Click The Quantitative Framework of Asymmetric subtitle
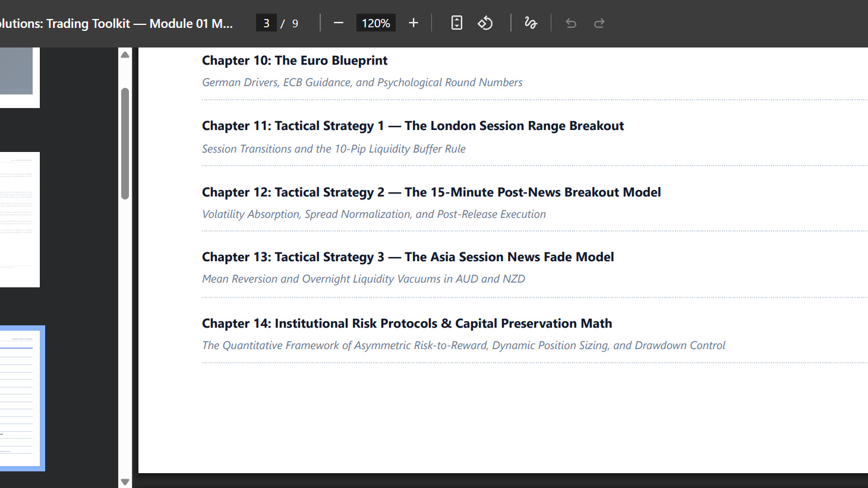Viewport: 868px width, 488px height. 463,346
